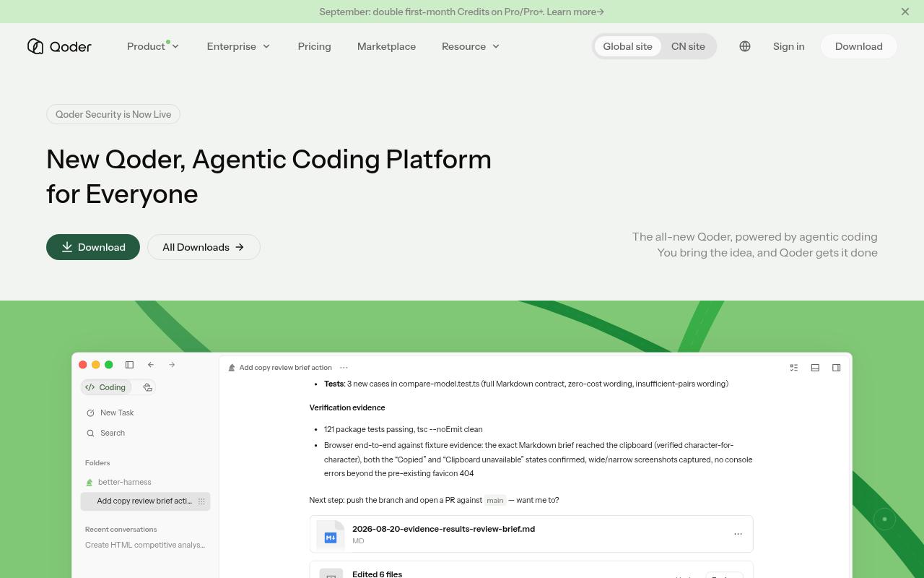Click the inline 'main' branch code tag

[495, 500]
